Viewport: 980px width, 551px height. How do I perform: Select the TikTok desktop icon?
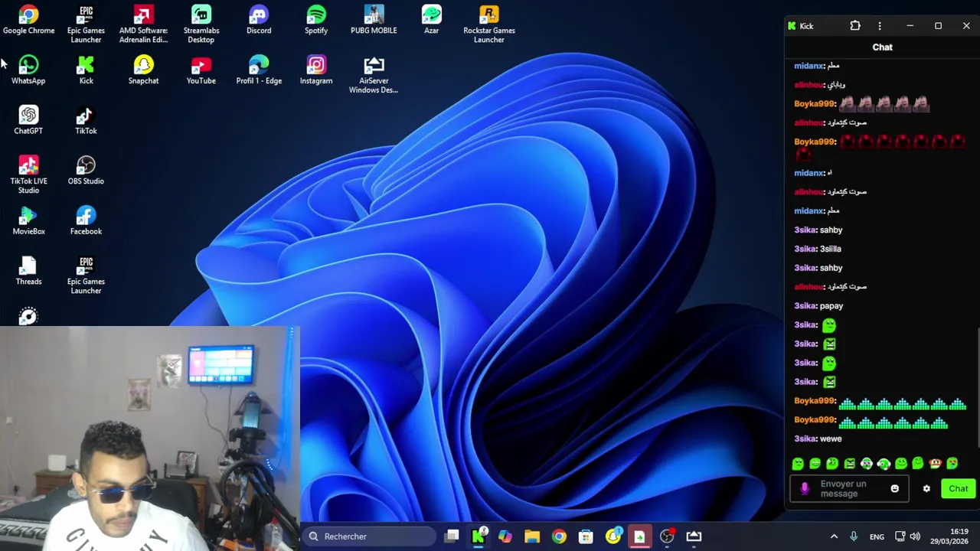(86, 121)
